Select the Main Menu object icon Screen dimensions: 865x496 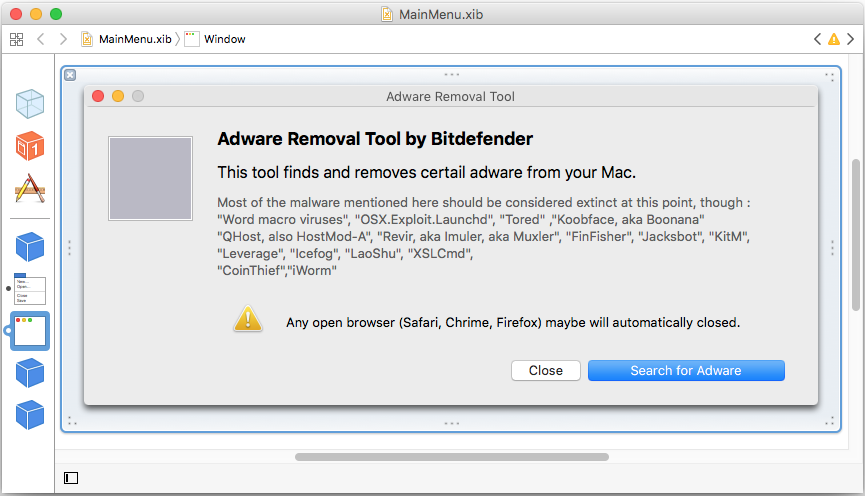tap(30, 289)
